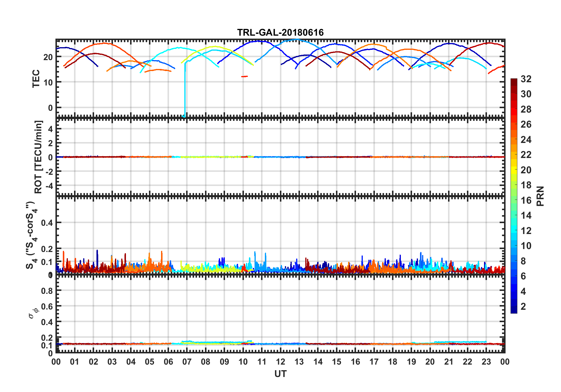
Task: Click colorbar tick label 12
Action: pos(526,231)
